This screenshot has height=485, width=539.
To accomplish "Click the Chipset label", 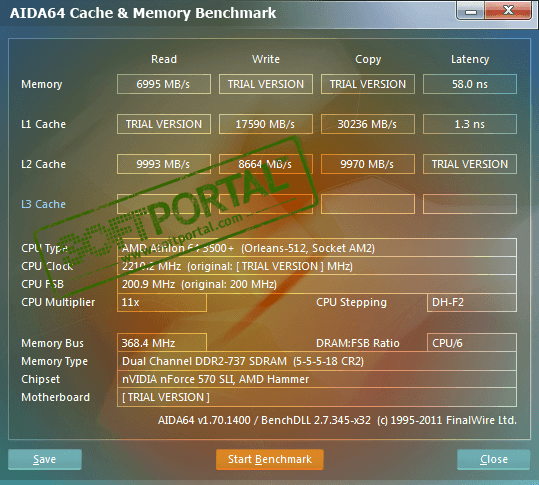I will pyautogui.click(x=41, y=379).
